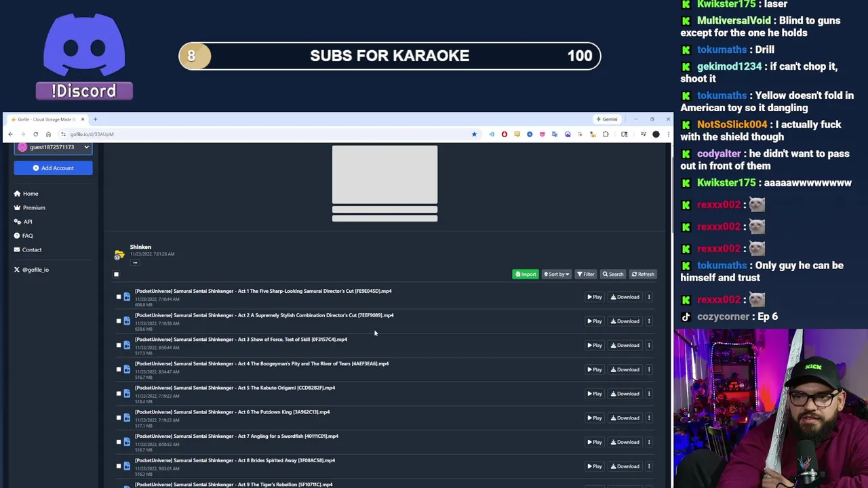Select the Act 4 file checkbox
The image size is (868, 488).
119,369
